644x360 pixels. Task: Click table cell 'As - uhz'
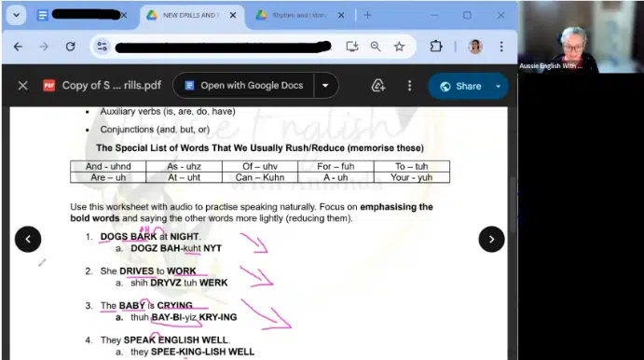click(x=184, y=166)
